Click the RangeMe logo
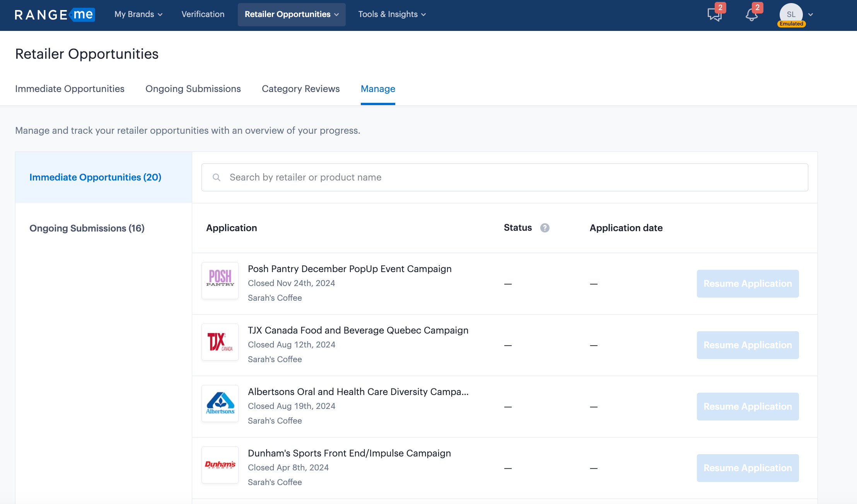 coord(55,15)
